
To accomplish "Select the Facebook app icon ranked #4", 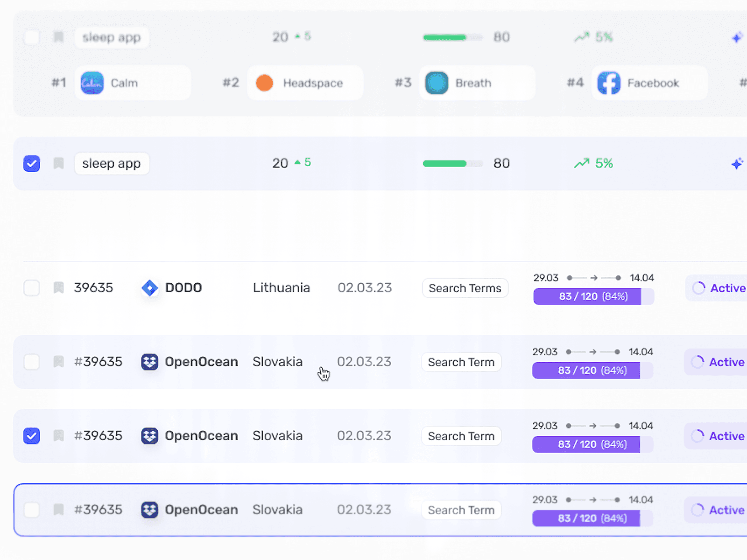I will tap(609, 83).
